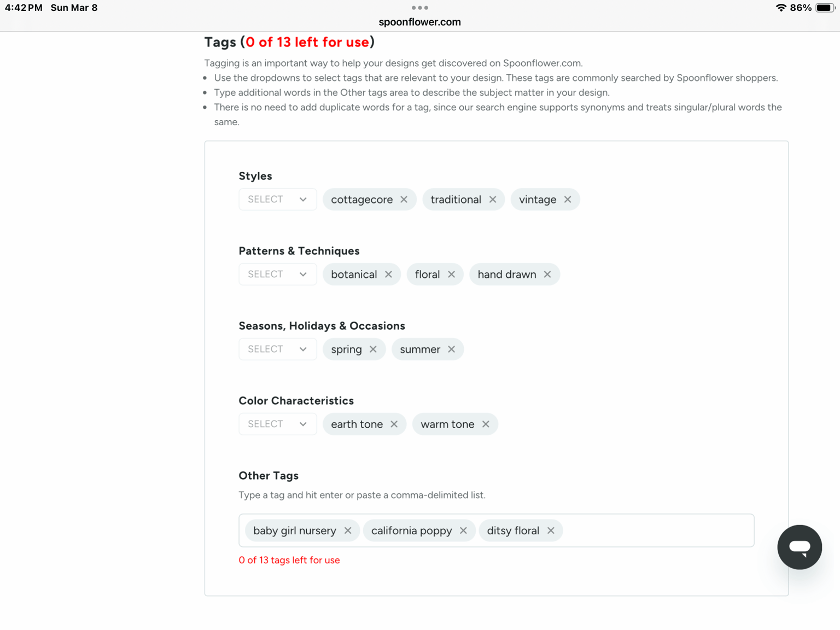The image size is (840, 630).
Task: Remove the traditional tag
Action: pos(493,200)
